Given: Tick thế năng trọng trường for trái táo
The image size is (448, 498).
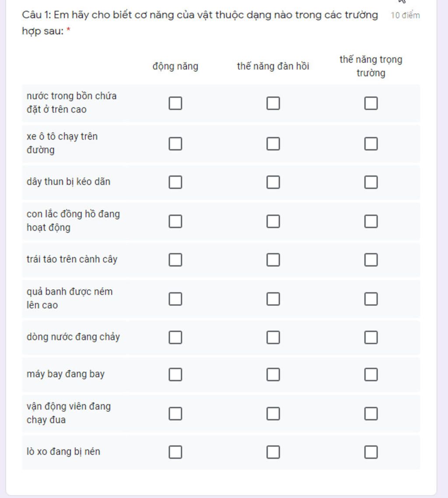Looking at the screenshot, I should [371, 260].
